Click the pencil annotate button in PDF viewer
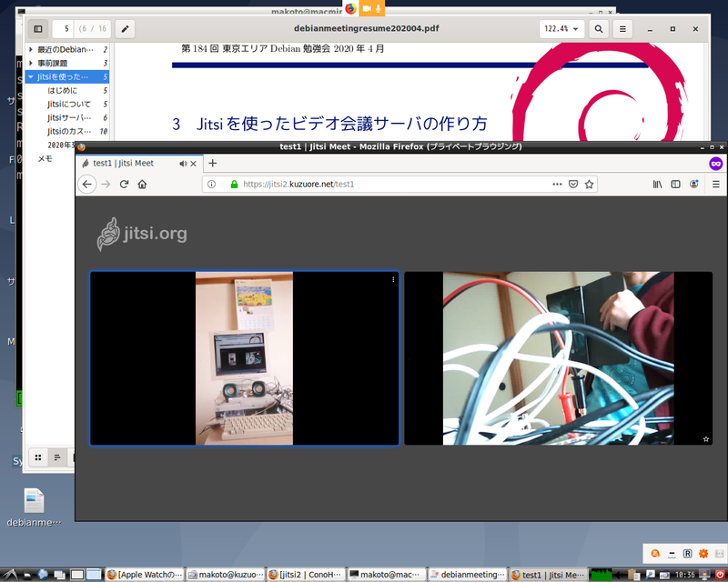728x582 pixels. 125,29
